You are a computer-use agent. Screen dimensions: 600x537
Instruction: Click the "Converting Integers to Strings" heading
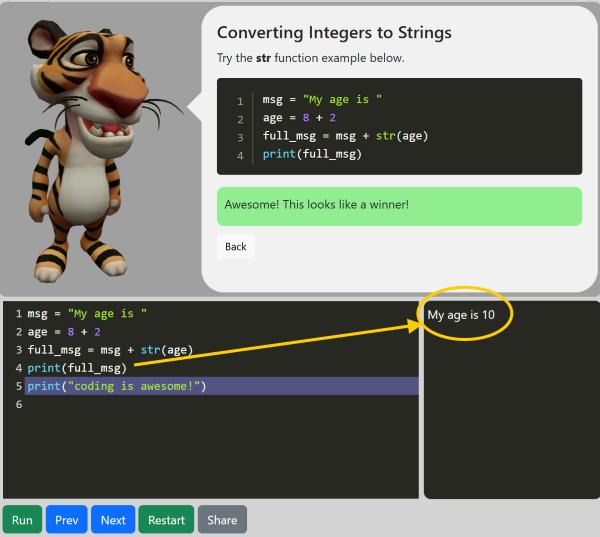(x=334, y=33)
